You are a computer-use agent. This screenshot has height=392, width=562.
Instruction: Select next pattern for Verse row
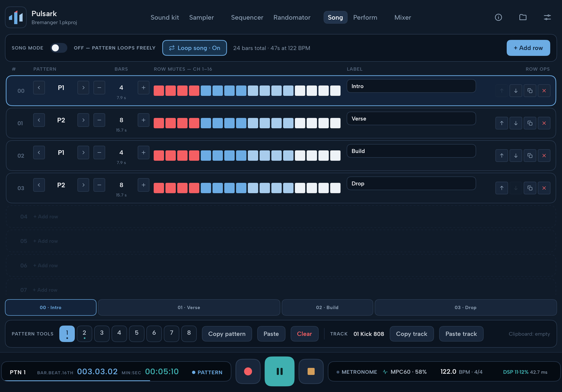[x=83, y=120]
